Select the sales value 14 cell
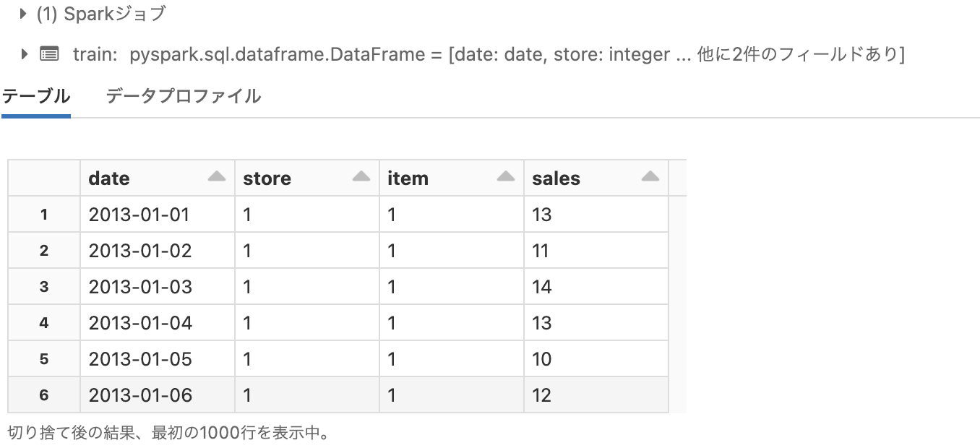This screenshot has width=980, height=448. (541, 287)
